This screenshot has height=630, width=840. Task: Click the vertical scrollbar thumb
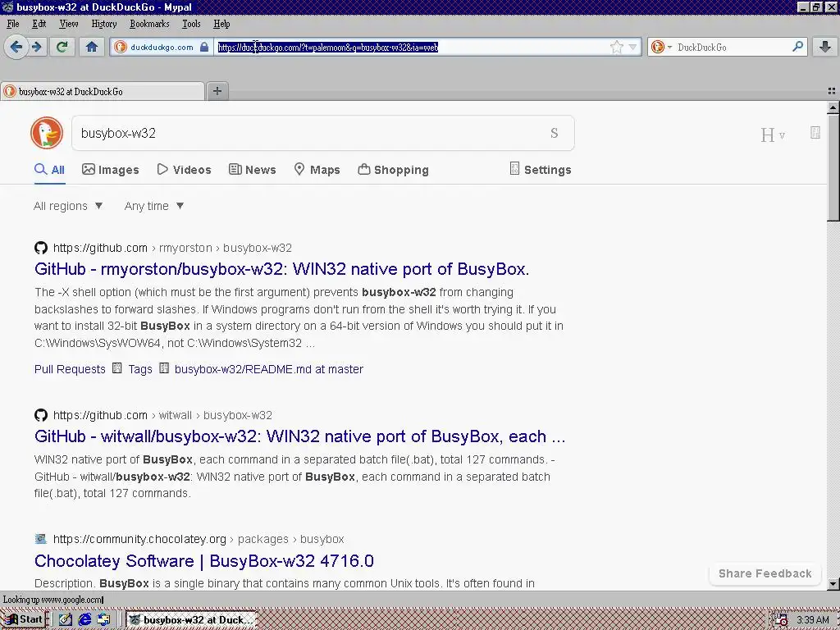click(x=833, y=167)
